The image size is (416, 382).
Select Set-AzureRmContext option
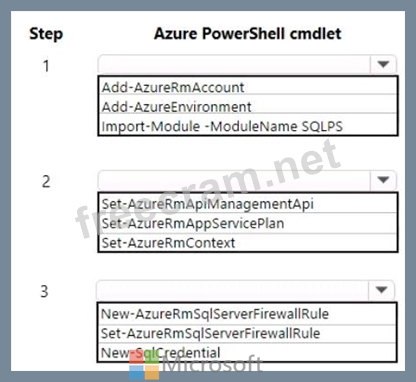(248, 242)
